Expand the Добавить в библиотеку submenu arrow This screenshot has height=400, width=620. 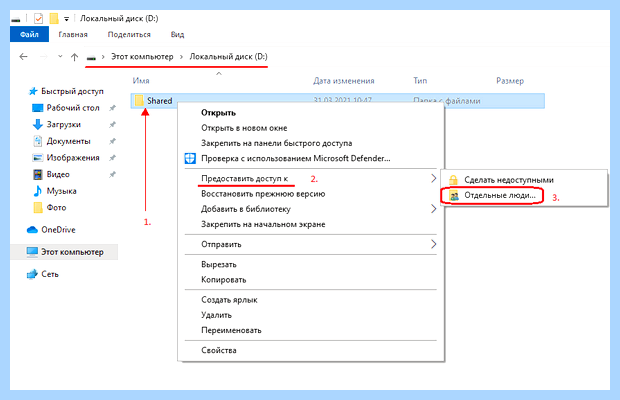click(433, 209)
